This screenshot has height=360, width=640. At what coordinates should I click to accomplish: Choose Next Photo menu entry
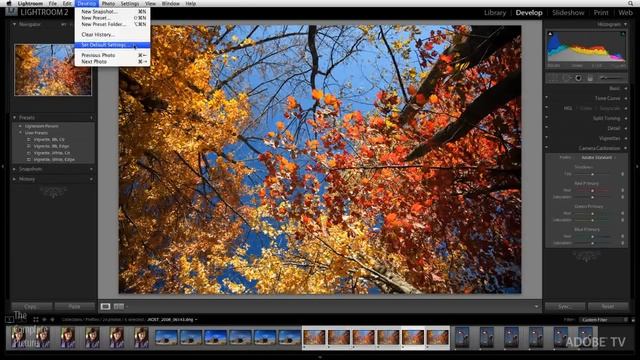pos(112,62)
